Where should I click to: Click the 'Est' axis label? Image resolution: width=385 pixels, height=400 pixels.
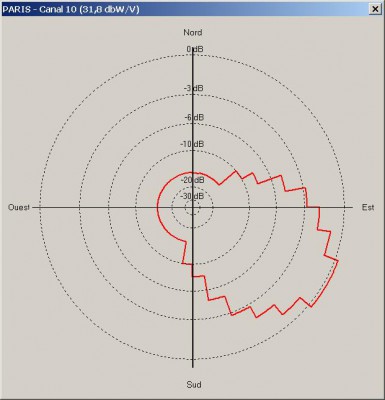coord(368,207)
